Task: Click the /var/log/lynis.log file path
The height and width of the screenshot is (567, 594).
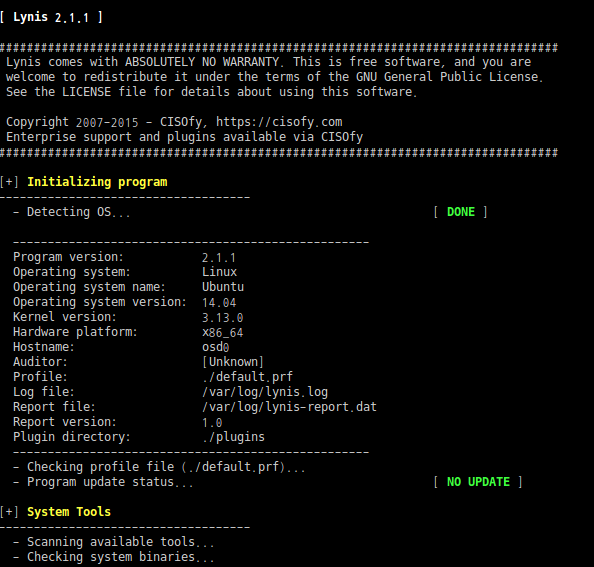Action: click(265, 392)
